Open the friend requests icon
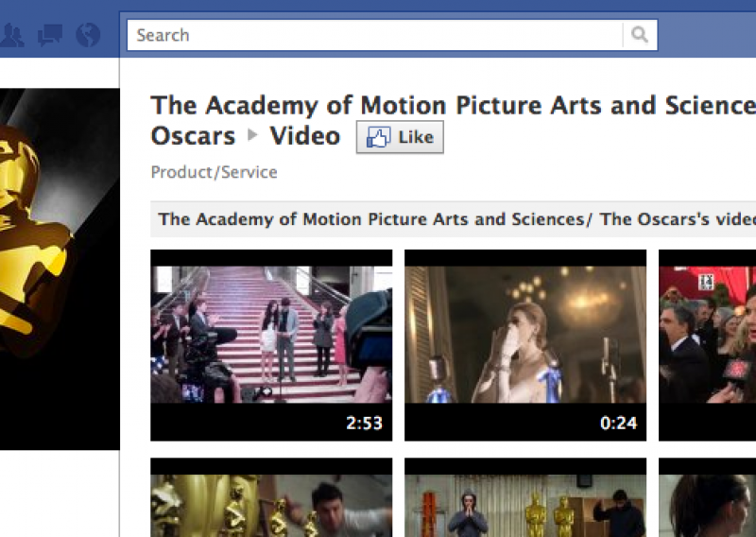This screenshot has height=537, width=756. (11, 35)
